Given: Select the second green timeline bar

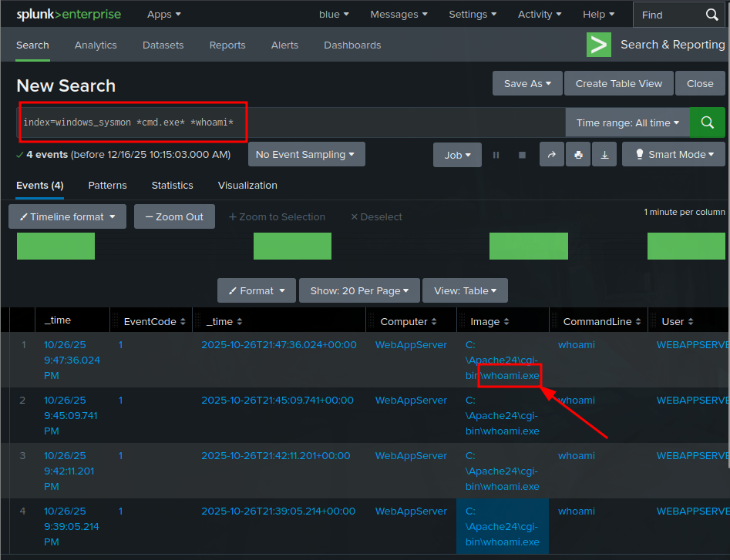Looking at the screenshot, I should (292, 246).
